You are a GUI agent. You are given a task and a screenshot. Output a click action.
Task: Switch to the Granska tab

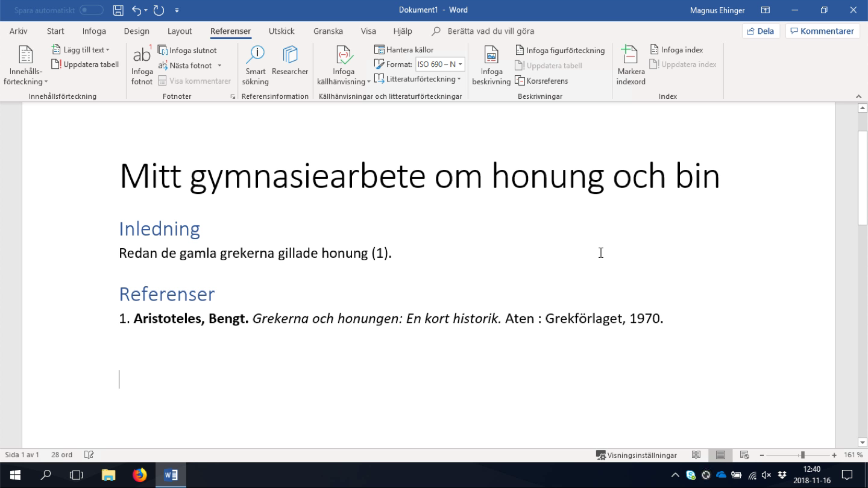[328, 31]
